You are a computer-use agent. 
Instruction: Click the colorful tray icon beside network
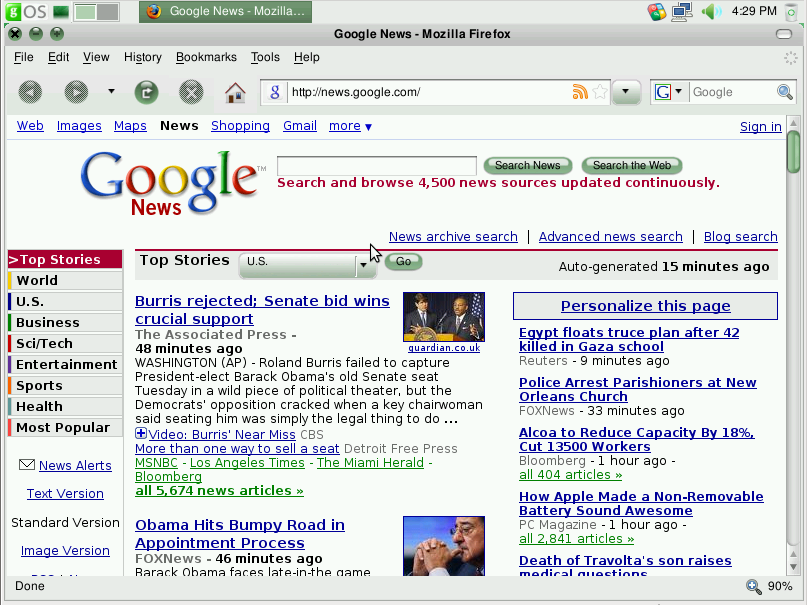coord(657,11)
